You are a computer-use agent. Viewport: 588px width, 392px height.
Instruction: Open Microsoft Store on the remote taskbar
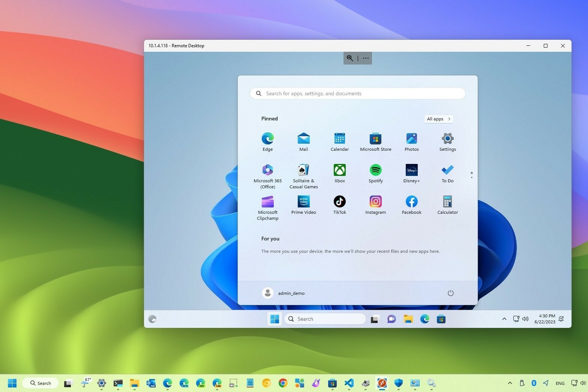tap(441, 319)
